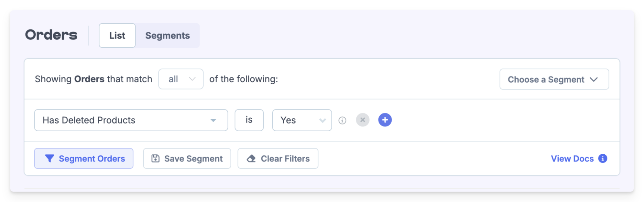Image resolution: width=644 pixels, height=202 pixels.
Task: Click the gray info icon beside Yes
Action: tap(342, 120)
